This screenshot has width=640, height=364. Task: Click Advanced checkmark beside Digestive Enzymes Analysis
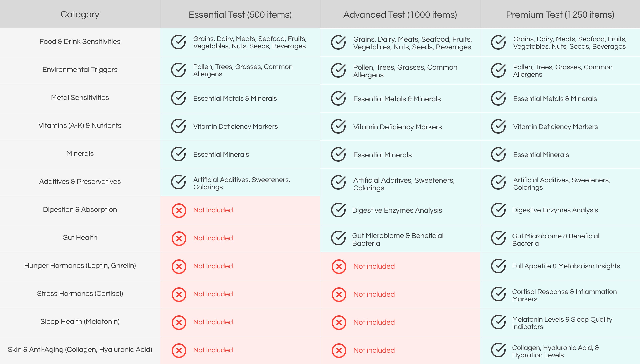tap(338, 210)
